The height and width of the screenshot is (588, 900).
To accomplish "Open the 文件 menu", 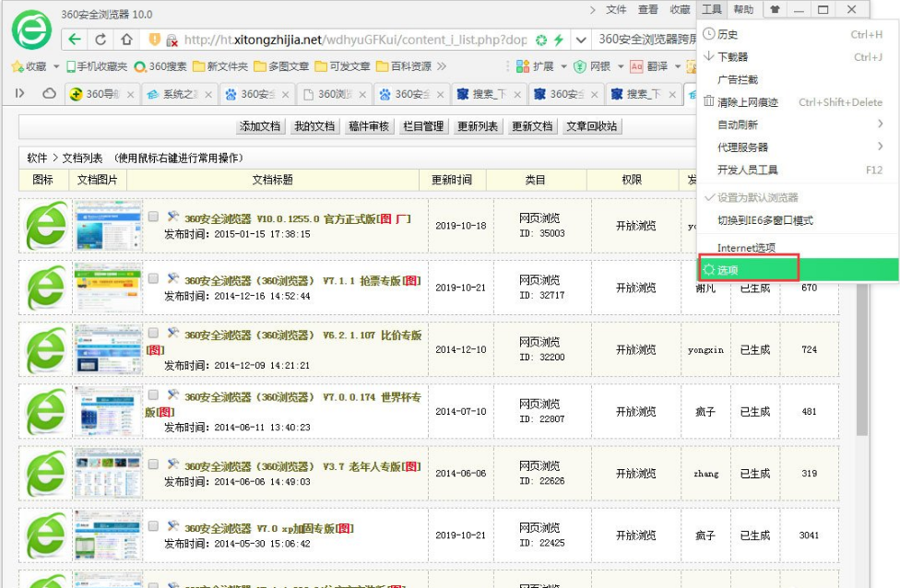I will [617, 9].
